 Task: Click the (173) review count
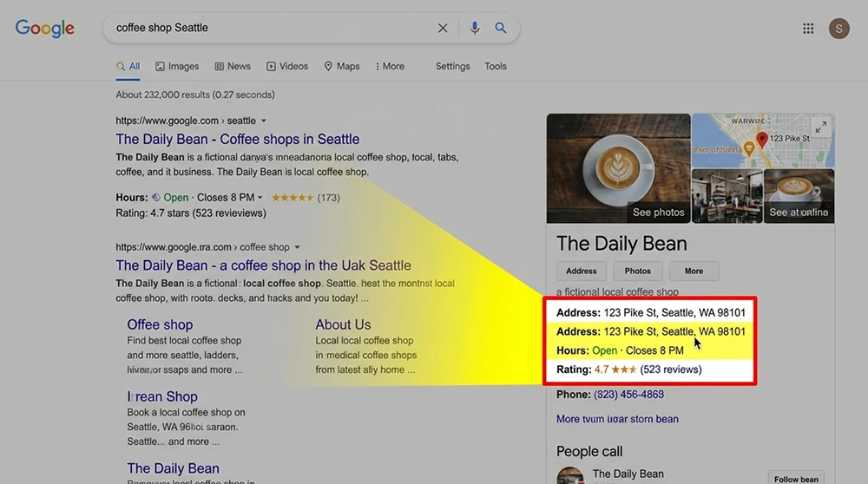point(328,198)
